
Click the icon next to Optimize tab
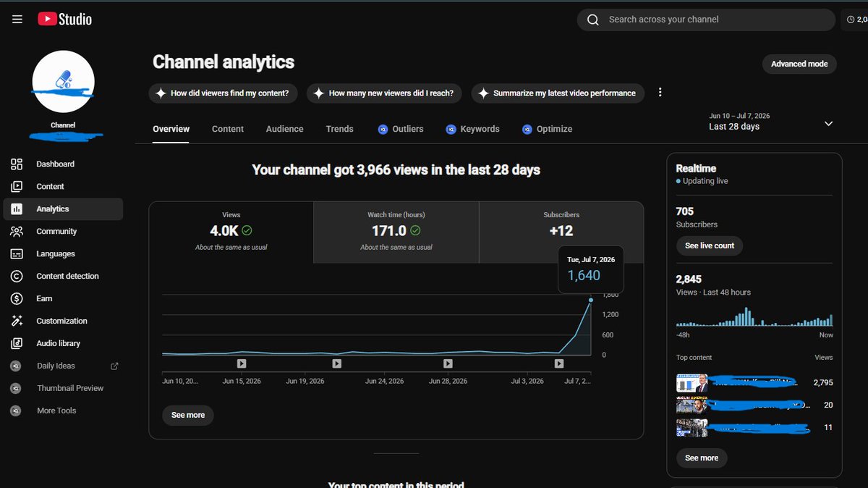(x=527, y=129)
